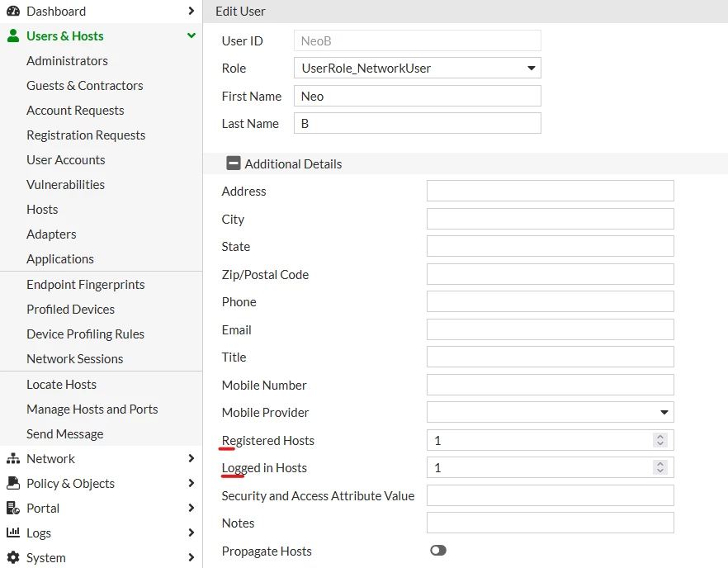Click the Logged in Hosts number field

(x=551, y=467)
